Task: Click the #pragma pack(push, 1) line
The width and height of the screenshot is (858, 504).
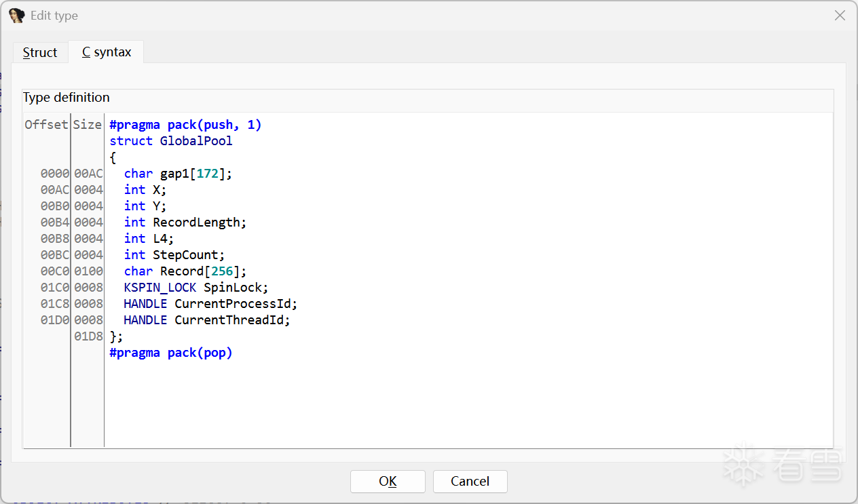Action: (x=185, y=125)
